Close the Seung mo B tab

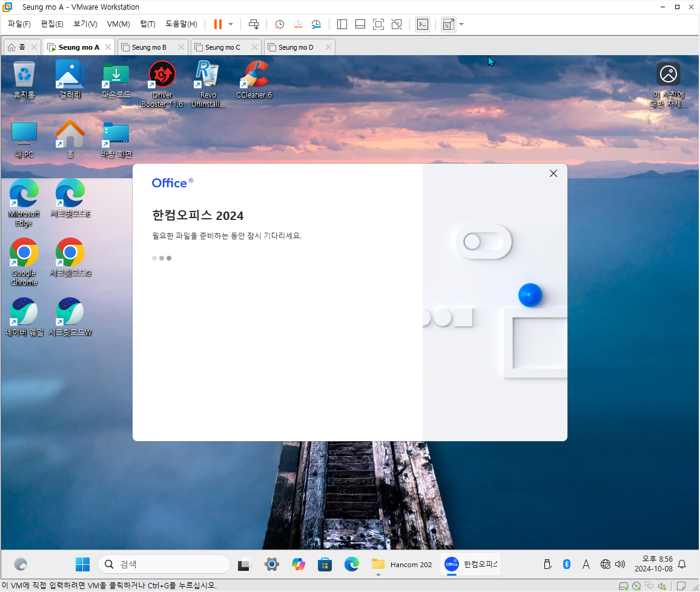click(181, 47)
